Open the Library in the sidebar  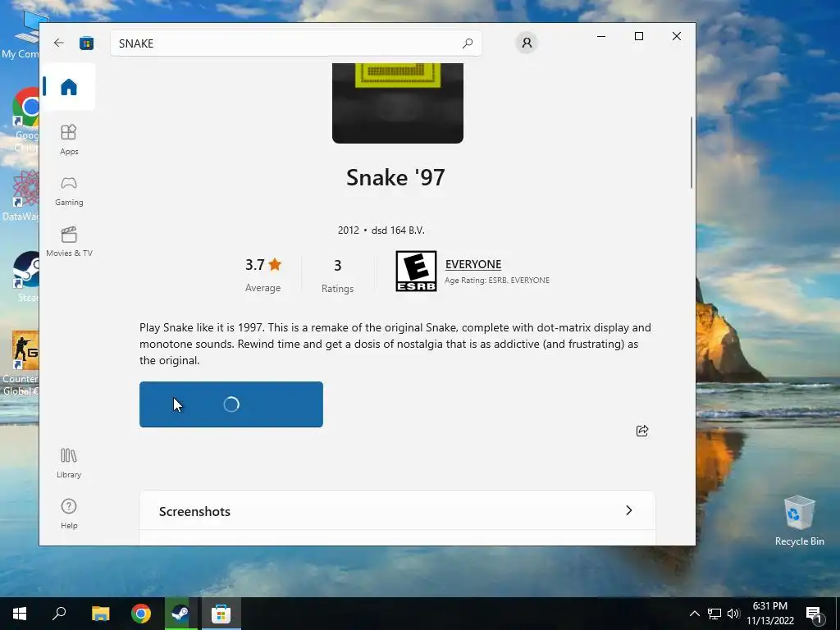[69, 463]
